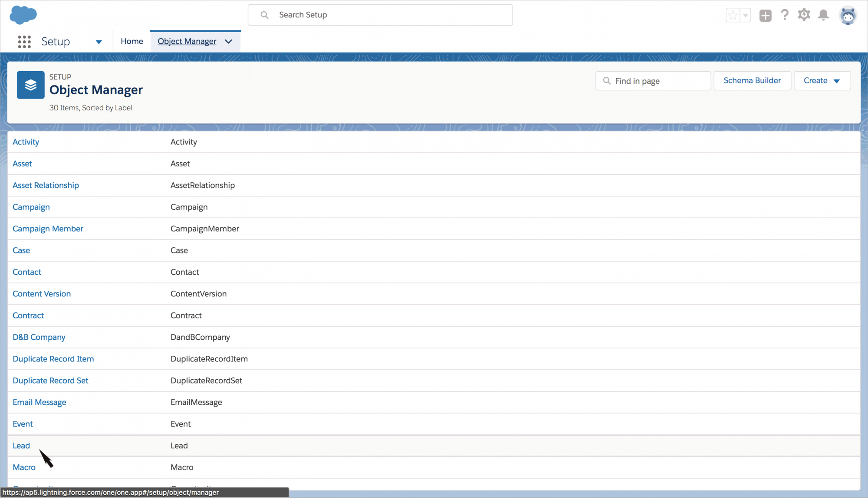Screen dimensions: 868x499
Task: Open the App Launcher grid icon
Action: 24,42
